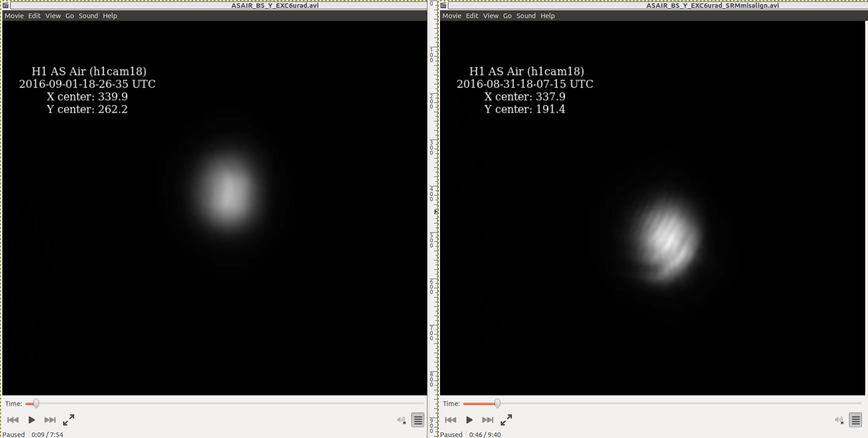Open Go menu in SRMmisalign window

pyautogui.click(x=507, y=16)
